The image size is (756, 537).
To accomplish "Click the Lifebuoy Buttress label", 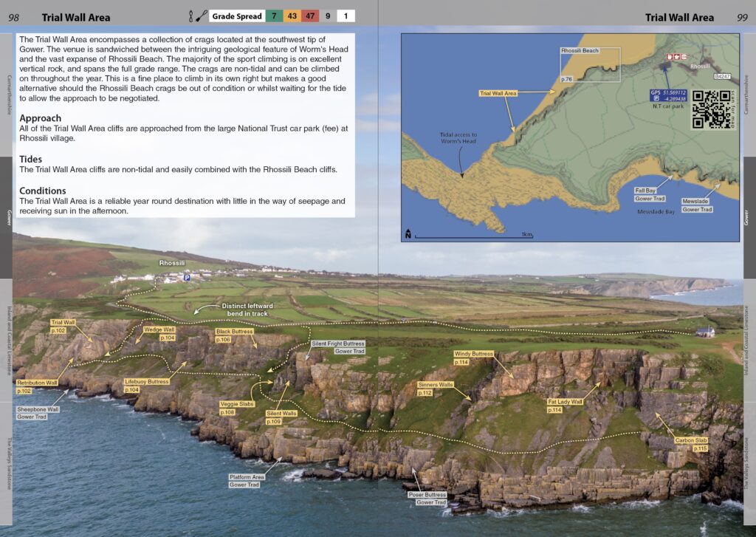I will point(147,381).
